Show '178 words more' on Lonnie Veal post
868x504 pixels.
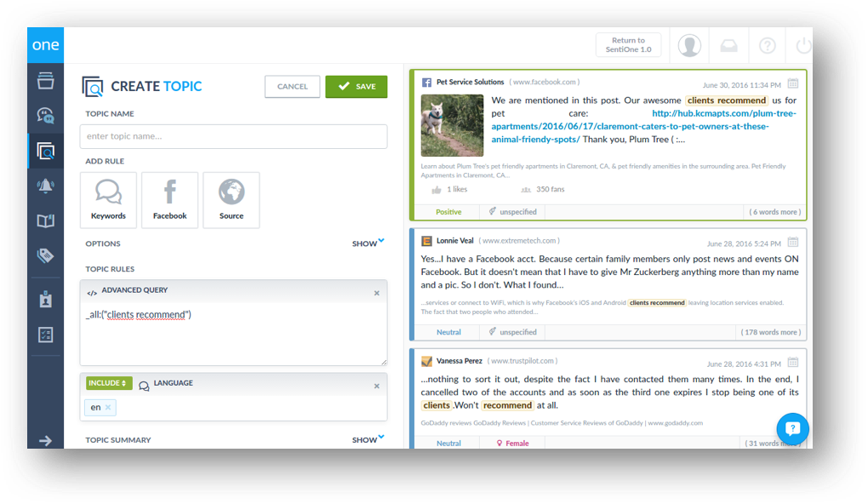click(771, 332)
